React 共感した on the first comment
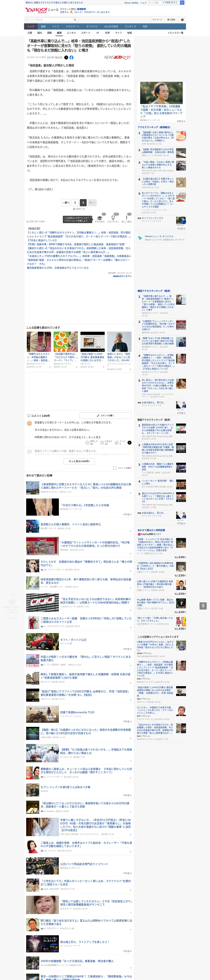The height and width of the screenshot is (980, 210). click(91, 443)
